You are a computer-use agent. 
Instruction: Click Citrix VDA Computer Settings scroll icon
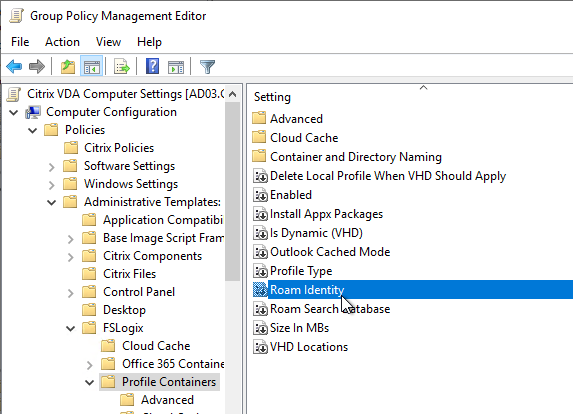(x=14, y=94)
